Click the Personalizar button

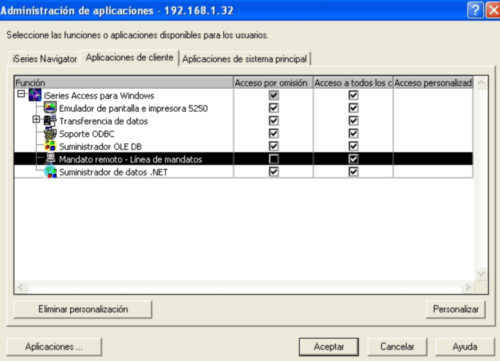456,309
